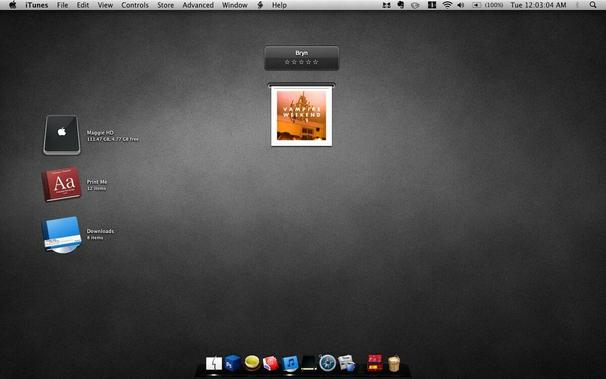Viewport: 606px width, 379px height.
Task: Open the volume menu bar control
Action: pyautogui.click(x=461, y=5)
